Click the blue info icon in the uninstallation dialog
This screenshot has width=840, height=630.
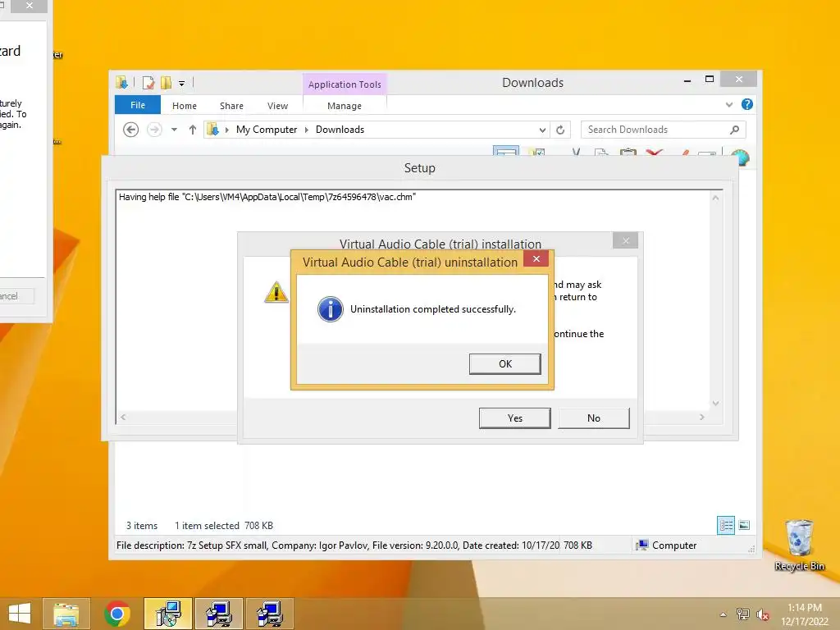point(331,309)
